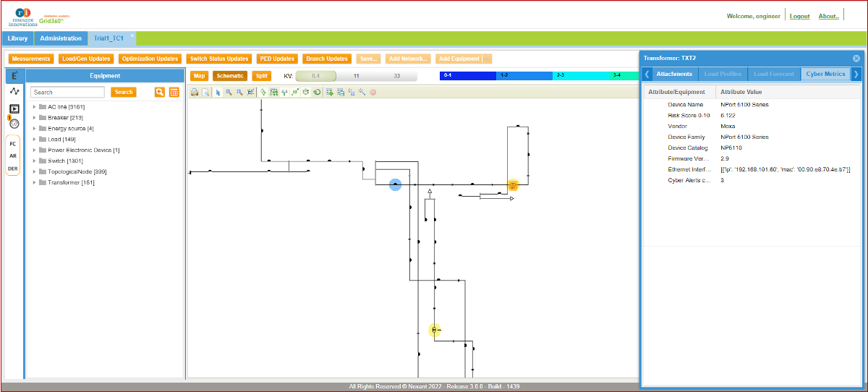Switch to Map view
Image resolution: width=868 pixels, height=392 pixels.
[199, 75]
